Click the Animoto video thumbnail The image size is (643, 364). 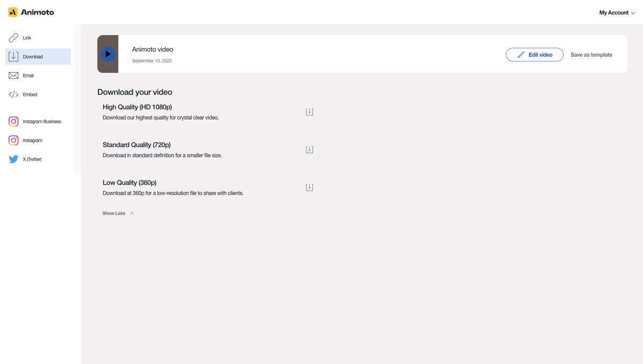[x=108, y=54]
